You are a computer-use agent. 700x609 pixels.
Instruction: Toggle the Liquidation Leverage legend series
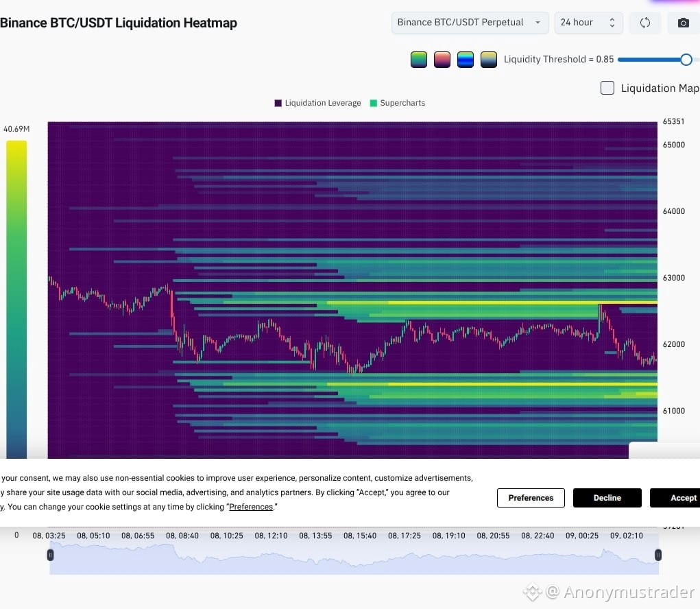click(318, 103)
